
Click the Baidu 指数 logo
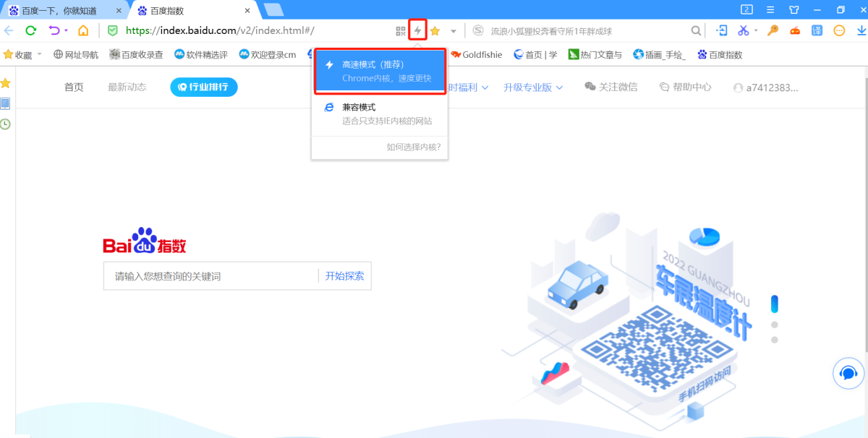(145, 241)
